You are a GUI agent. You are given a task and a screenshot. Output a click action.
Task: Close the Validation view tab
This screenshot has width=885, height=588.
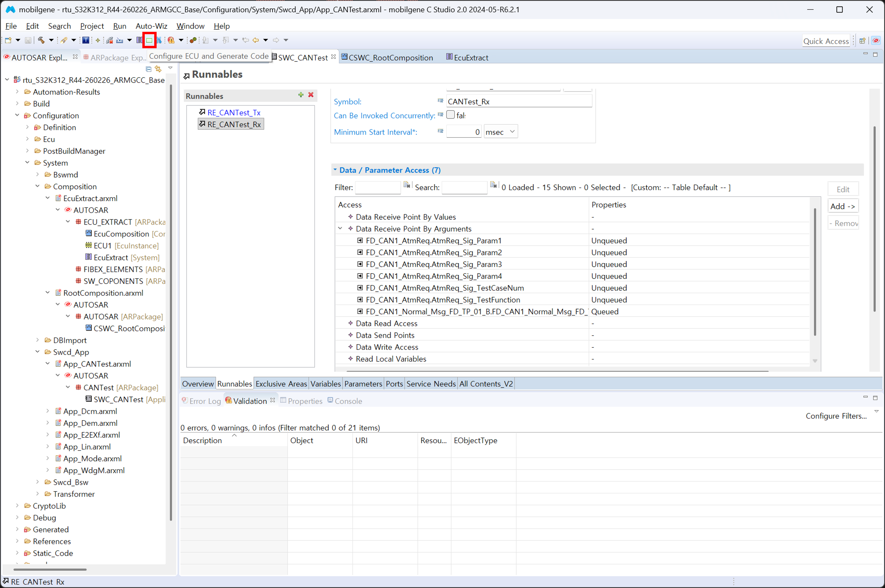pyautogui.click(x=273, y=400)
